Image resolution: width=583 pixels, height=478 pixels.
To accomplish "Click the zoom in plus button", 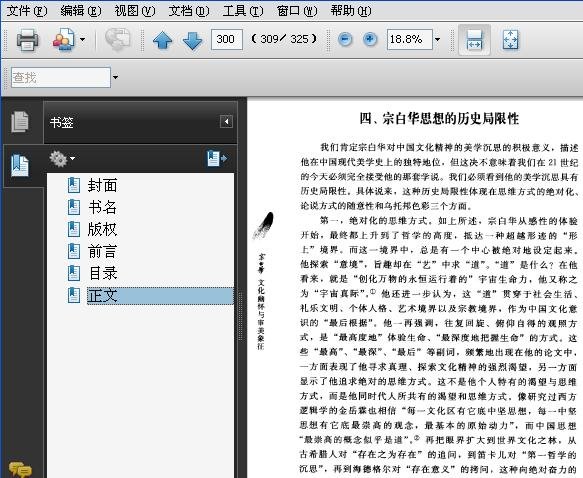I will click(370, 39).
